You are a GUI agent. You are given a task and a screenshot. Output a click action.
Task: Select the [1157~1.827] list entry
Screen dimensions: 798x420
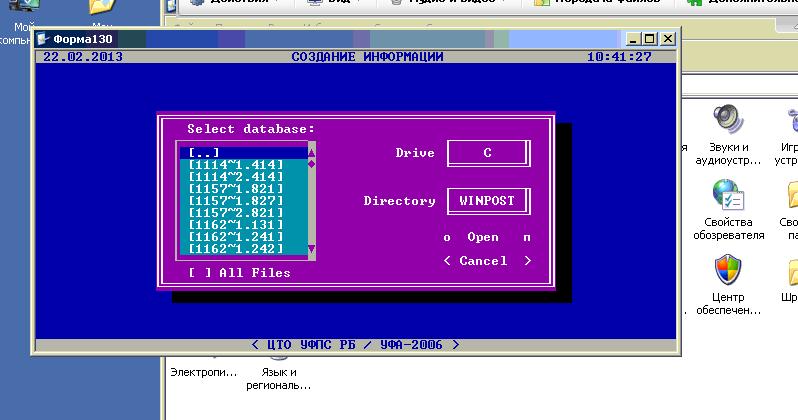[x=244, y=201]
